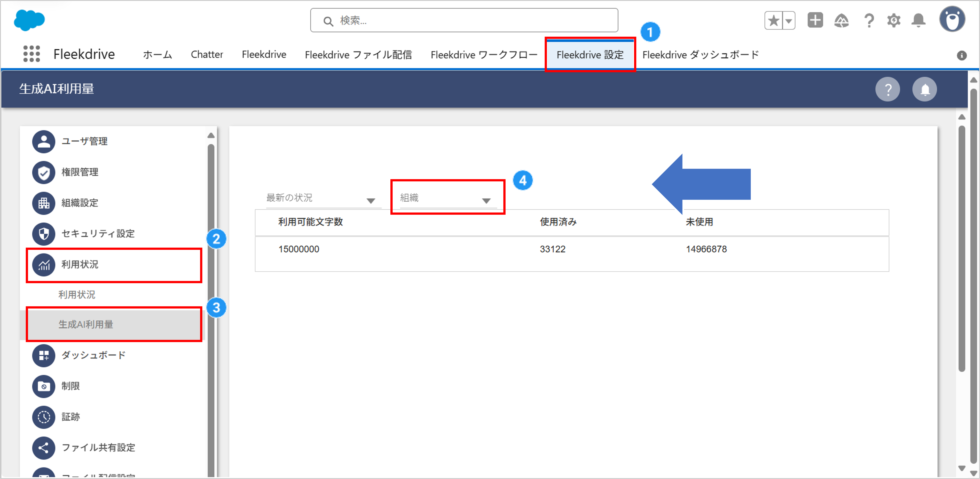Open Salesforce notifications bell in header

click(918, 20)
